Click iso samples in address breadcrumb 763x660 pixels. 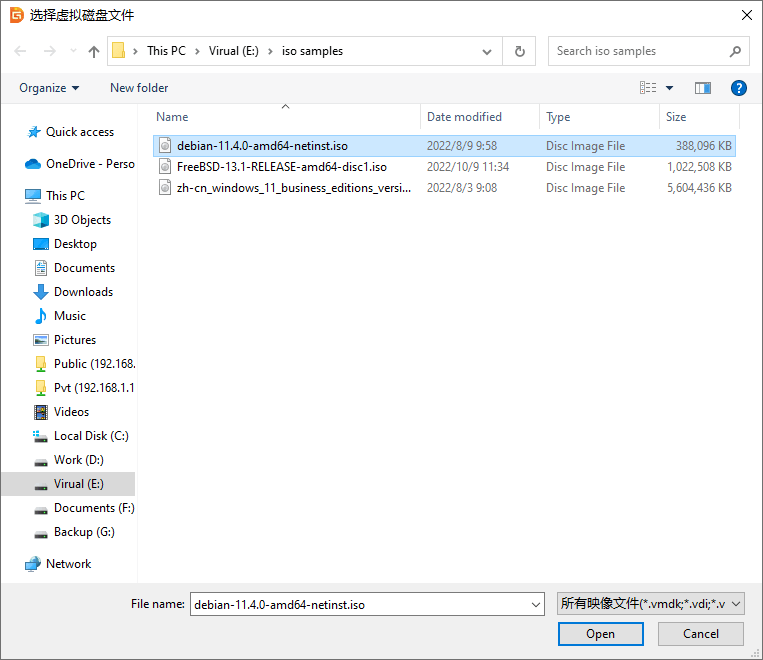tap(312, 51)
